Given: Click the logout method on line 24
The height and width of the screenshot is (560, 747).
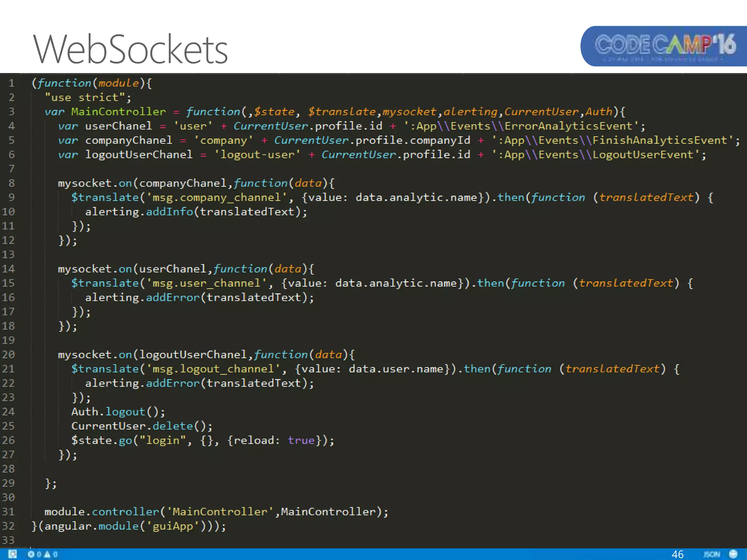Looking at the screenshot, I should 125,412.
